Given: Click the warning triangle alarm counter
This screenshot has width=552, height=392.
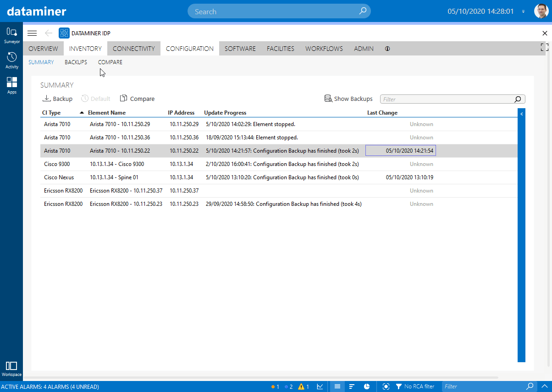Looking at the screenshot, I should click(304, 386).
